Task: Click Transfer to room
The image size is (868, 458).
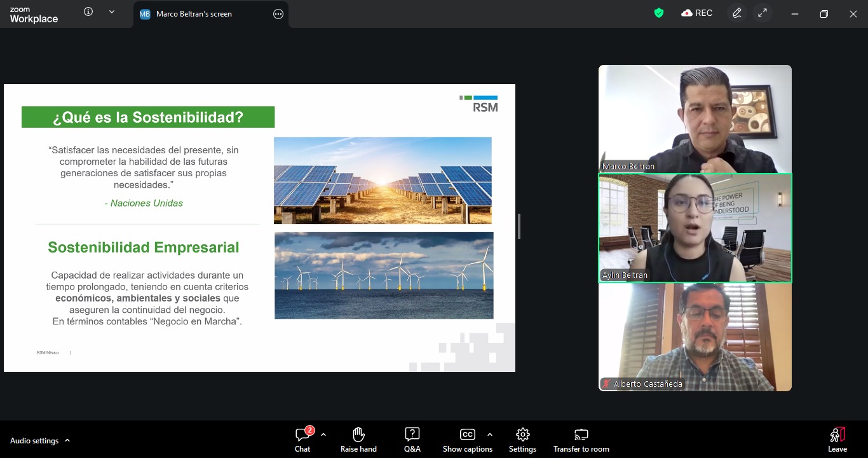Action: (581, 440)
